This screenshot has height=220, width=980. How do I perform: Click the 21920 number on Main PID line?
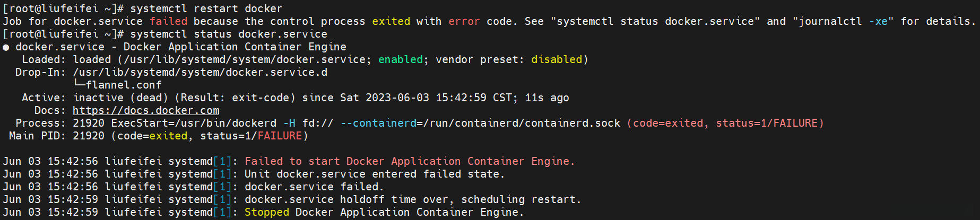coord(89,136)
